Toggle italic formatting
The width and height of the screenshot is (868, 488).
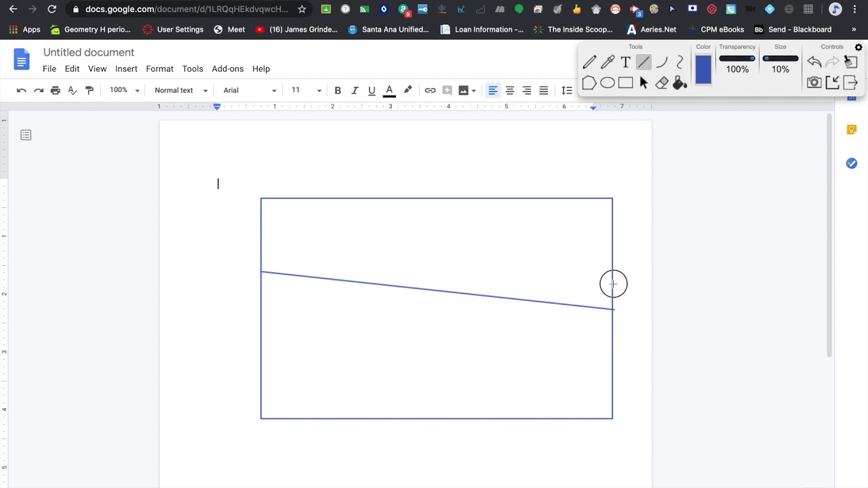click(355, 90)
